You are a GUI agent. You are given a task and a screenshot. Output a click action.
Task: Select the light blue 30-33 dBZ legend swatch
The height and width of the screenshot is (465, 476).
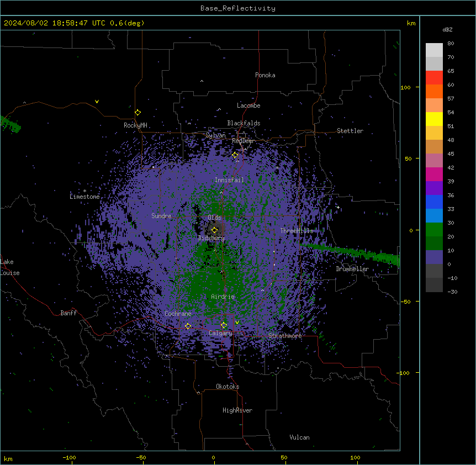pyautogui.click(x=434, y=216)
